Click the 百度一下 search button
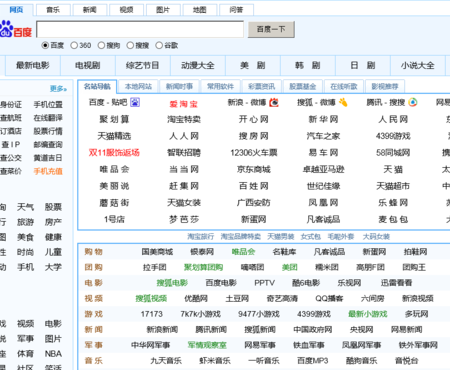 (x=271, y=29)
